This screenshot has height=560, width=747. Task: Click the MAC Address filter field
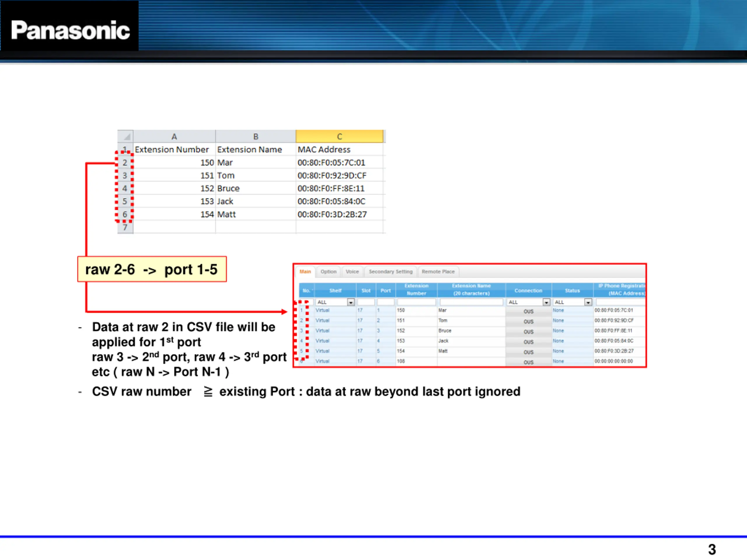(621, 302)
